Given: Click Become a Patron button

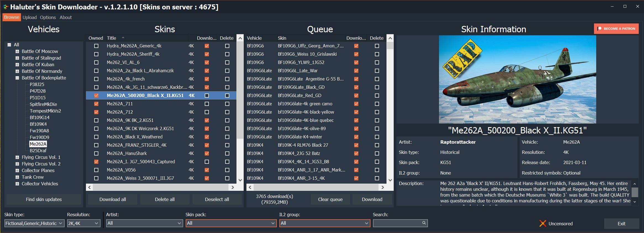Looking at the screenshot, I should pos(616,29).
